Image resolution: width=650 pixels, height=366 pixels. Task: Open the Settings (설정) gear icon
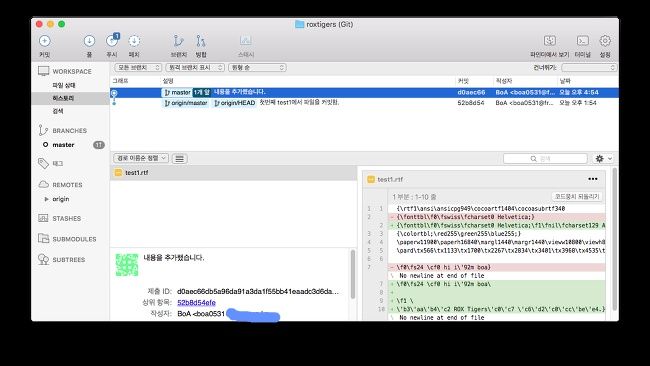tap(605, 41)
